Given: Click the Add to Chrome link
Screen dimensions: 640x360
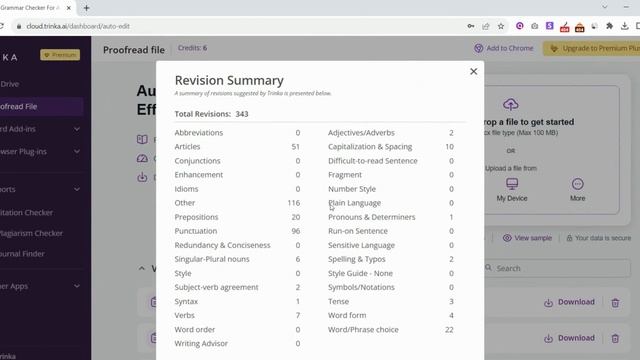Looking at the screenshot, I should pyautogui.click(x=504, y=48).
